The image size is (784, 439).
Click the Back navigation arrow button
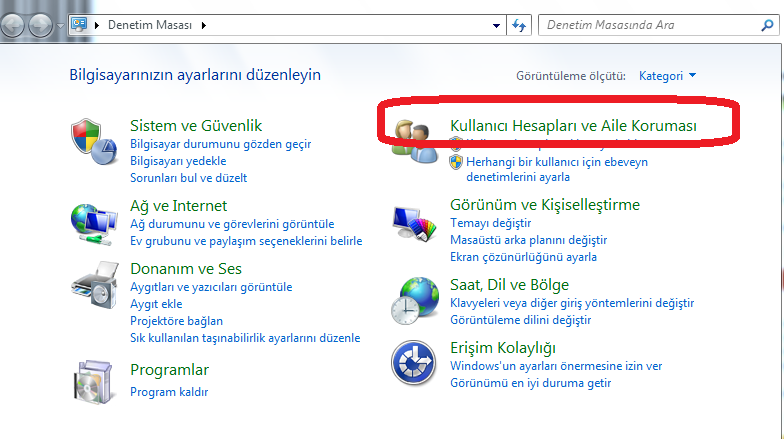(12, 25)
